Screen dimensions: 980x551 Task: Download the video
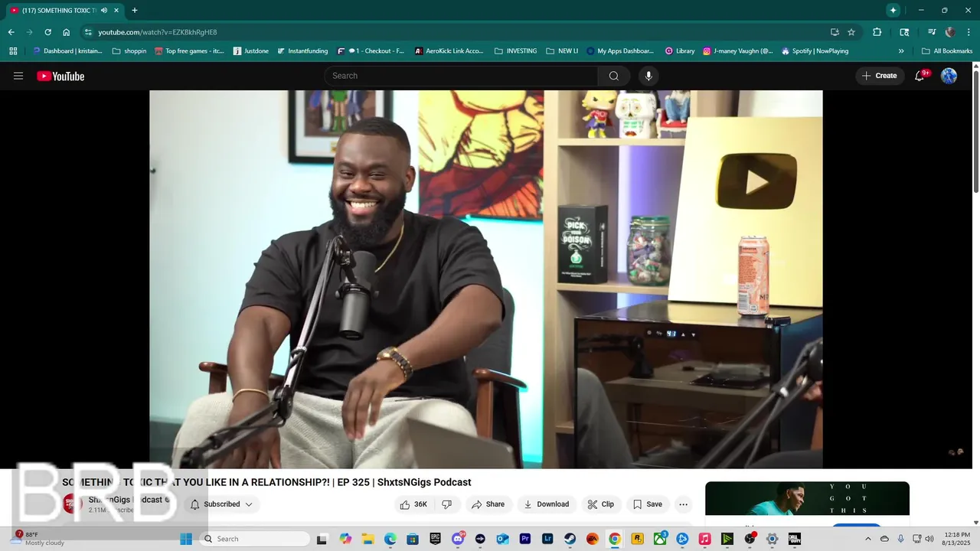pyautogui.click(x=547, y=504)
